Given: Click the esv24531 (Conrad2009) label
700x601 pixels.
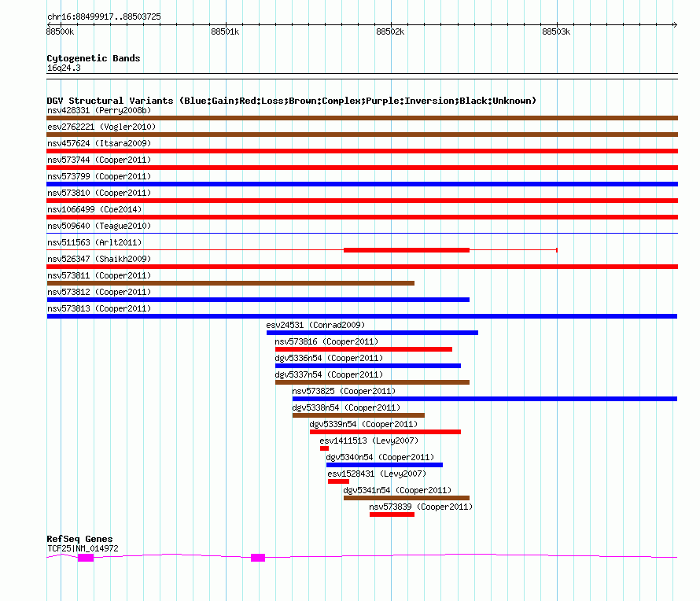Looking at the screenshot, I should tap(315, 325).
